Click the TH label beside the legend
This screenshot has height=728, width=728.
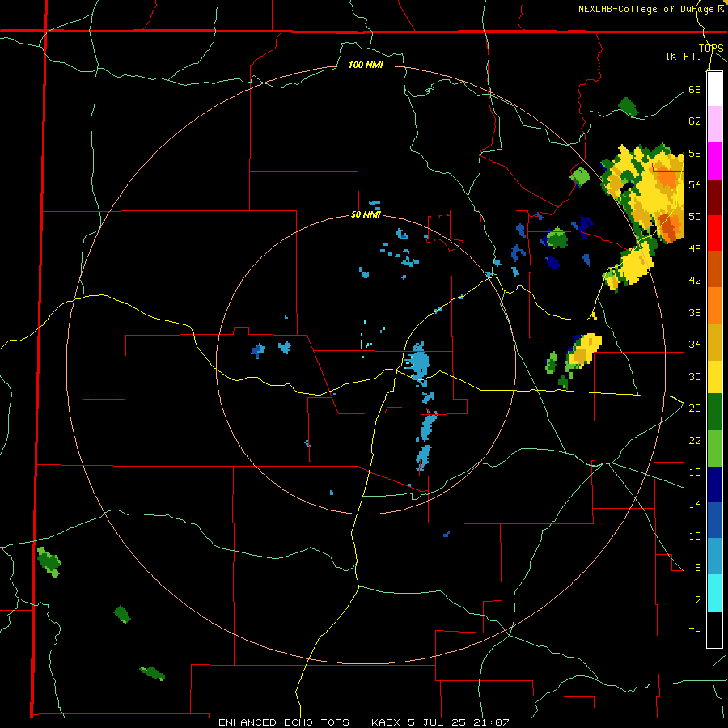[695, 632]
